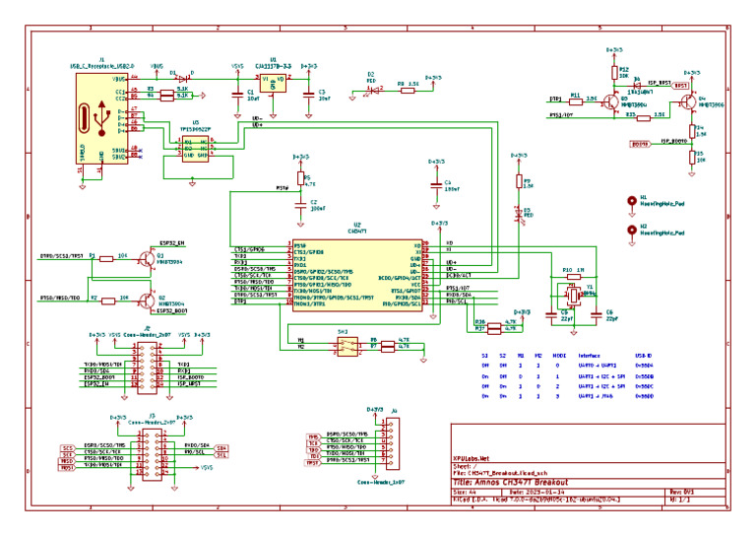Screen dimensions: 756x535
Task: Click the 'Interface' table header text
Action: (590, 356)
